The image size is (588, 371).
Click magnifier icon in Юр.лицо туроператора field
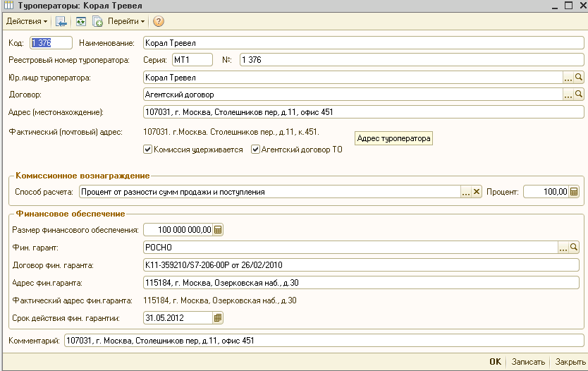[x=579, y=78]
